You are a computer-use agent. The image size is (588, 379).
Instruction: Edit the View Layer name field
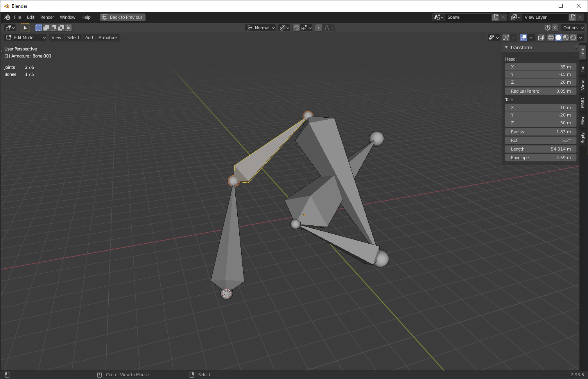tap(545, 17)
